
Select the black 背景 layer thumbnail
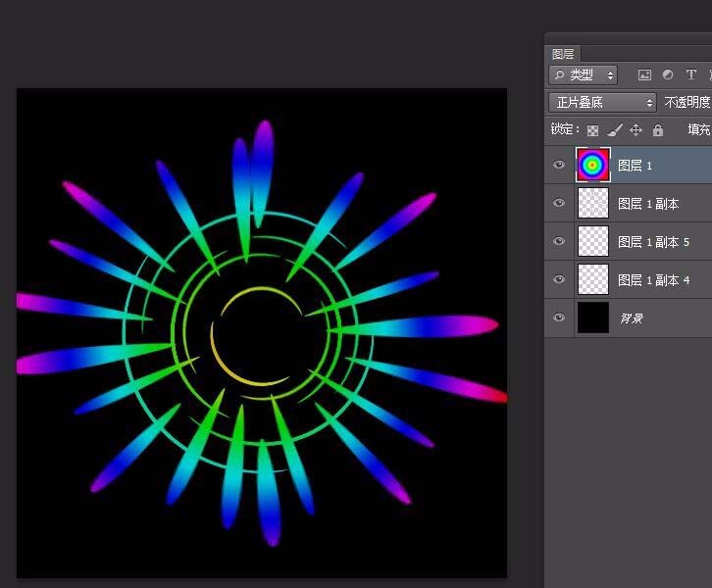click(x=593, y=318)
